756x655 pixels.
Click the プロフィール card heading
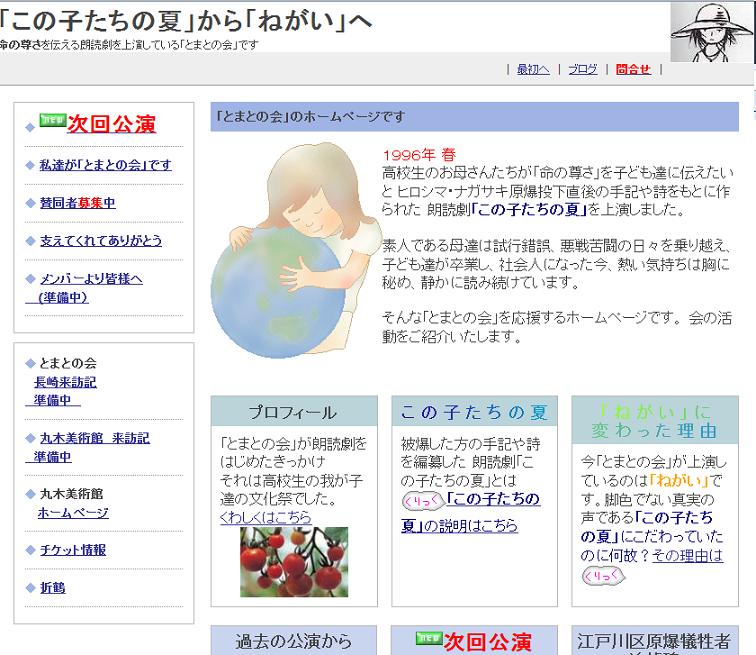(293, 413)
